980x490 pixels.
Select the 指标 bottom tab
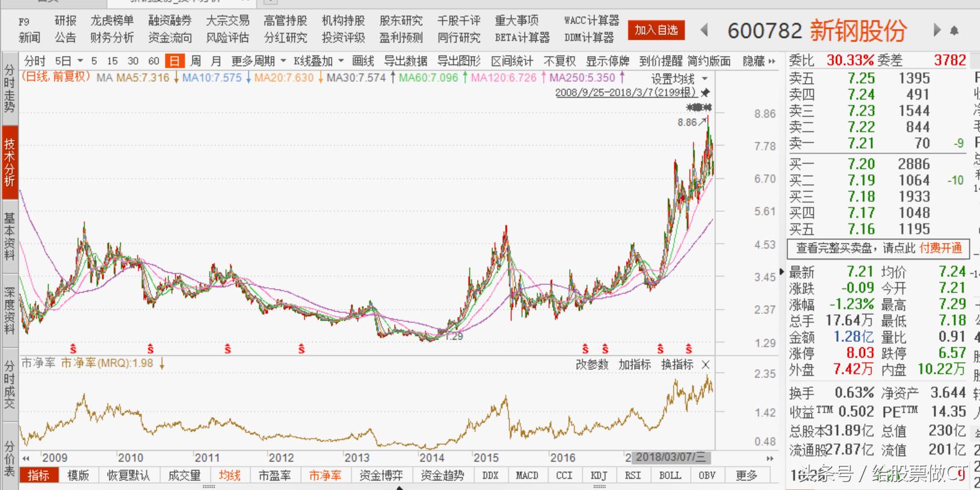pos(39,476)
